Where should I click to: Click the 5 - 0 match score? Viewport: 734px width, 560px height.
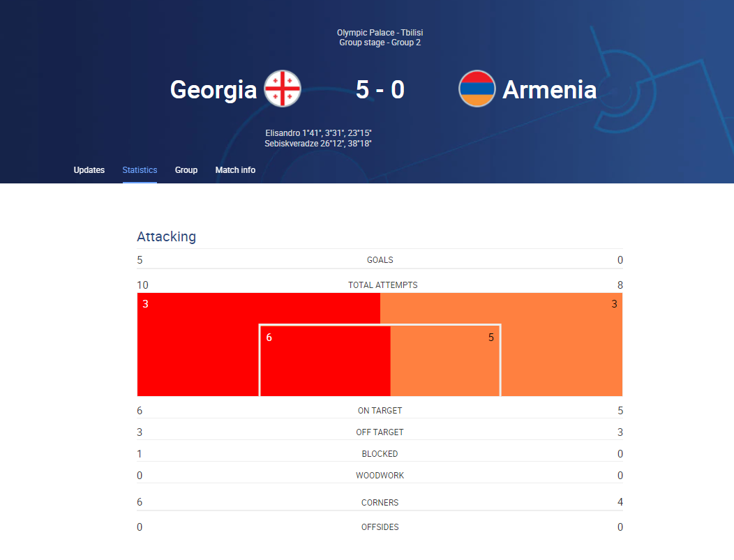(x=380, y=89)
